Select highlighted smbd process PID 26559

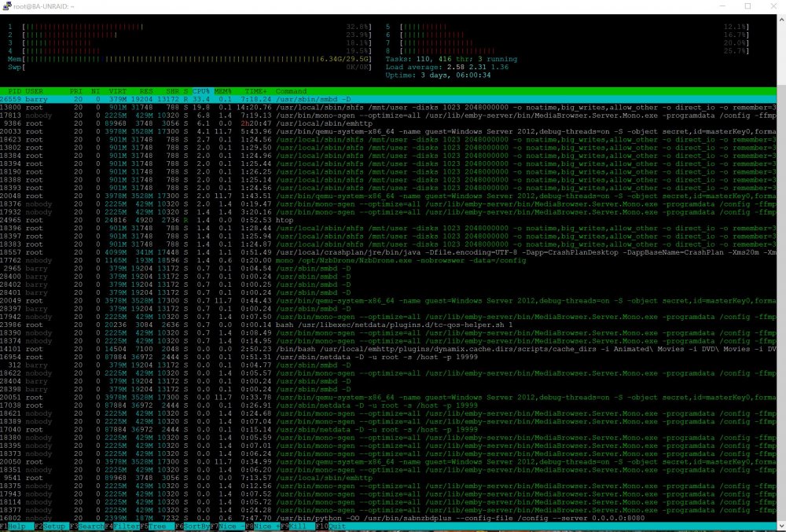(388, 99)
